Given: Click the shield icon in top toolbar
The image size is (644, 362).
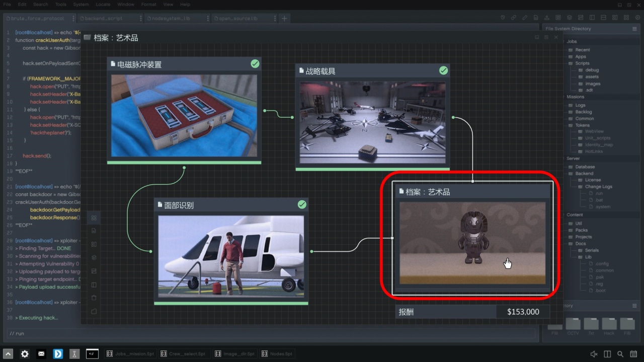Looking at the screenshot, I should 503,18.
